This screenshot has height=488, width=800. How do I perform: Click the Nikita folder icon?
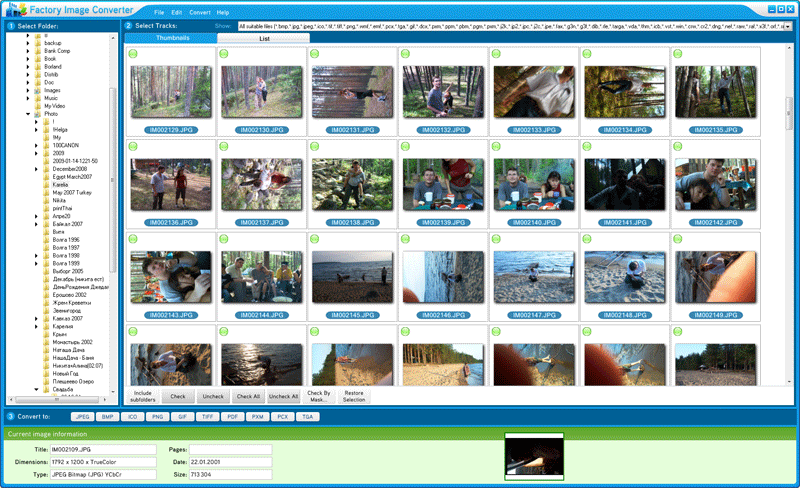tap(46, 201)
